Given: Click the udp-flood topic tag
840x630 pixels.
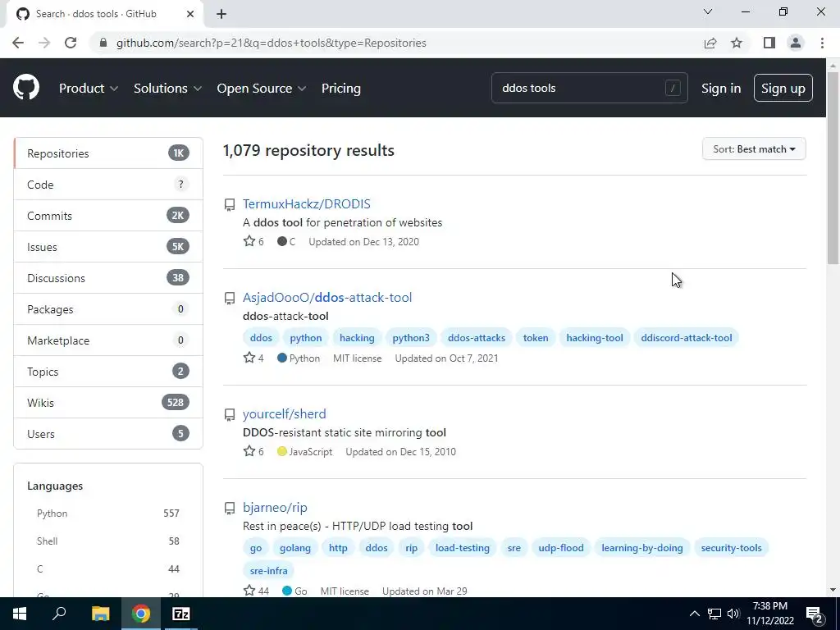Looking at the screenshot, I should (x=561, y=548).
